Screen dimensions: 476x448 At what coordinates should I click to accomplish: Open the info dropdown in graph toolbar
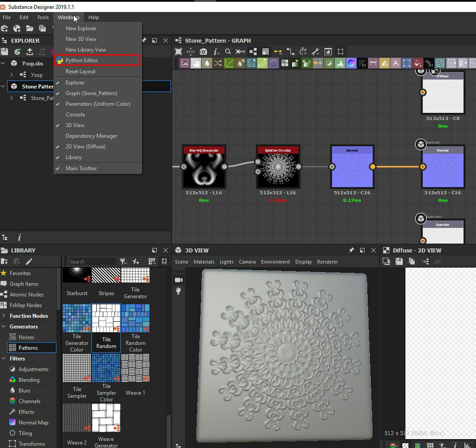coord(216,52)
